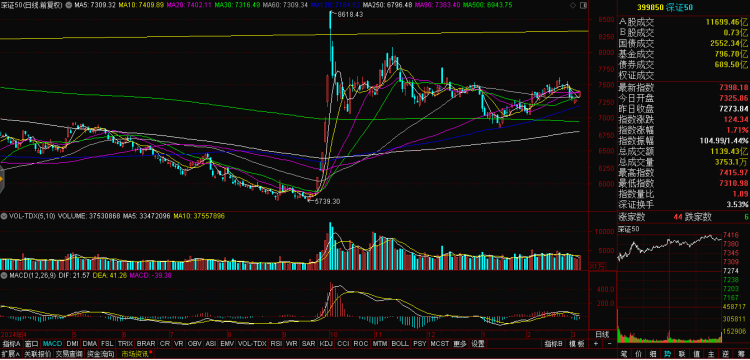Viewport: 750px width, 360px height.
Task: Click the 更多 more indicators button
Action: tap(460, 344)
